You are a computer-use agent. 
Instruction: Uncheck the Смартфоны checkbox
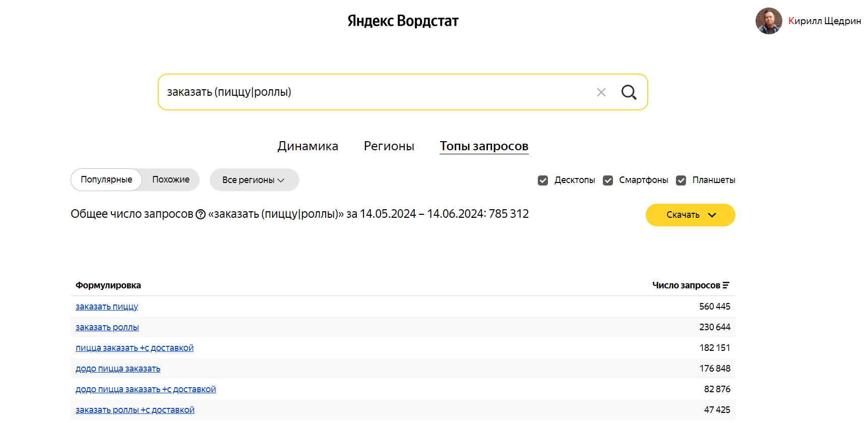[x=608, y=180]
